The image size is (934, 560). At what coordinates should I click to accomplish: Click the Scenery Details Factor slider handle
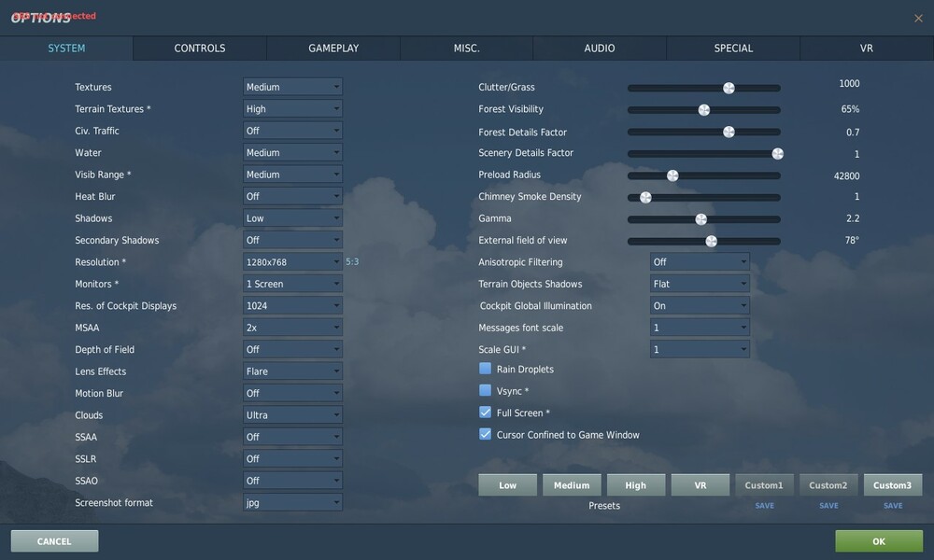[x=777, y=154]
